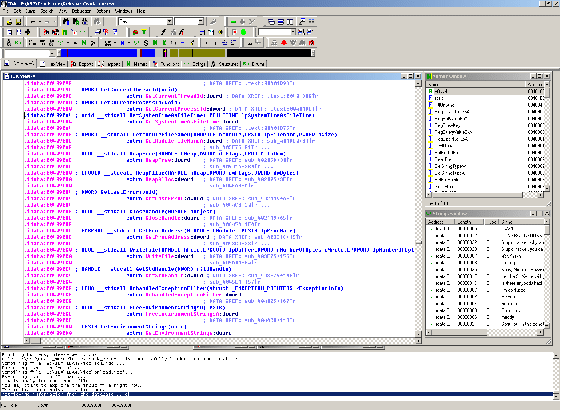Open the Edit menu
The width and height of the screenshot is (561, 411).
(17, 11)
